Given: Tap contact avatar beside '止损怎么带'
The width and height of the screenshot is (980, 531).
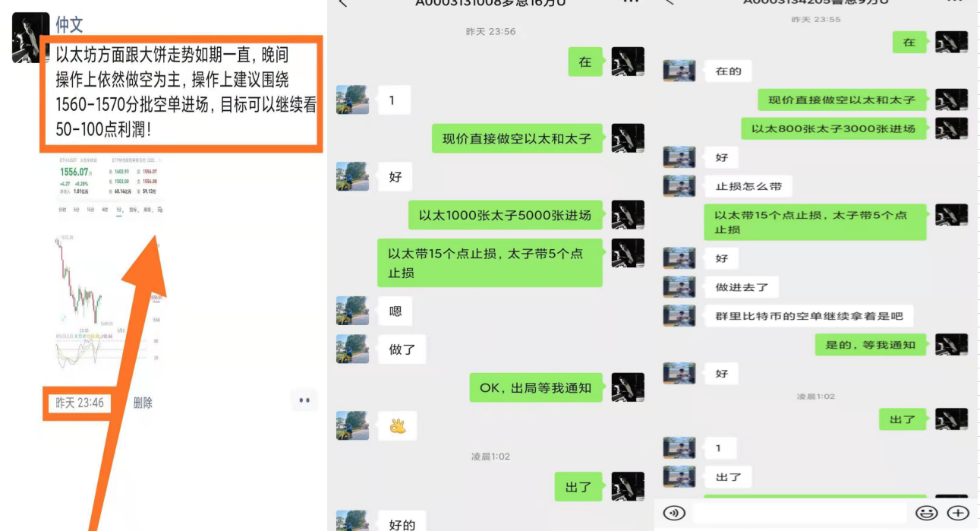Looking at the screenshot, I should tap(679, 186).
